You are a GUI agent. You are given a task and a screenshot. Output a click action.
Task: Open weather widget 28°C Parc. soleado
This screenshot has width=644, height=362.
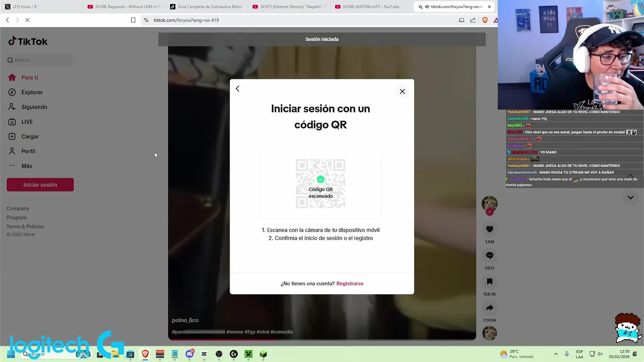tap(516, 354)
